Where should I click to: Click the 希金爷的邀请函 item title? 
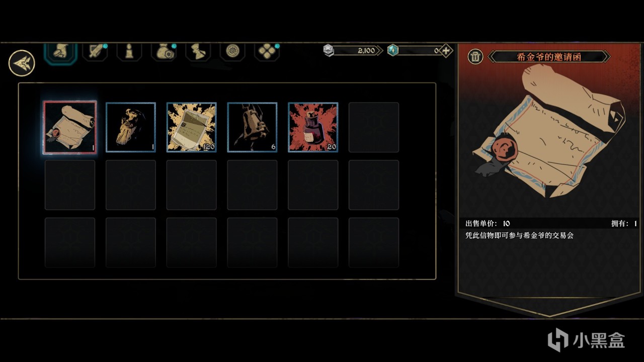[549, 57]
